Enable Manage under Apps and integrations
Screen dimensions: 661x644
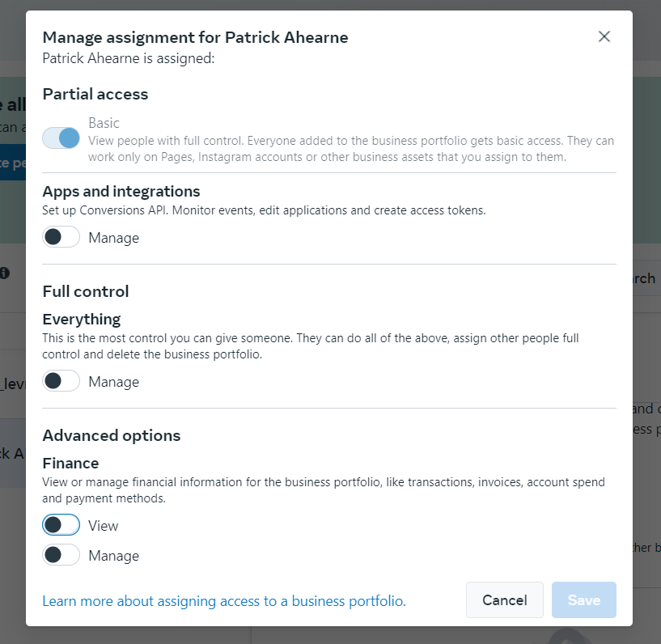tap(61, 237)
